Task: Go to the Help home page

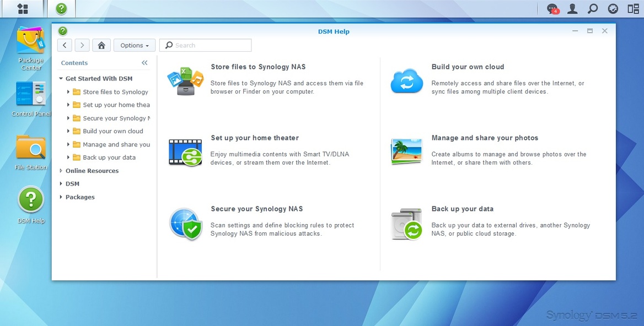Action: point(101,45)
